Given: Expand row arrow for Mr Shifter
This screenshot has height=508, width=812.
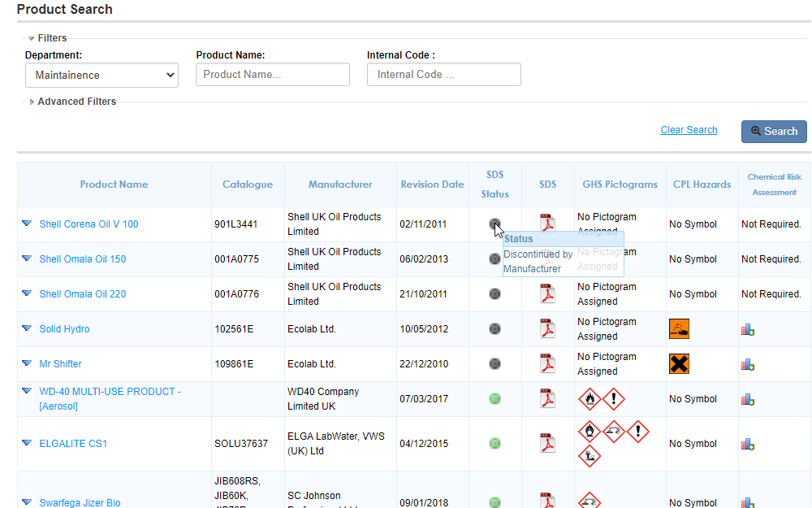Looking at the screenshot, I should coord(27,363).
